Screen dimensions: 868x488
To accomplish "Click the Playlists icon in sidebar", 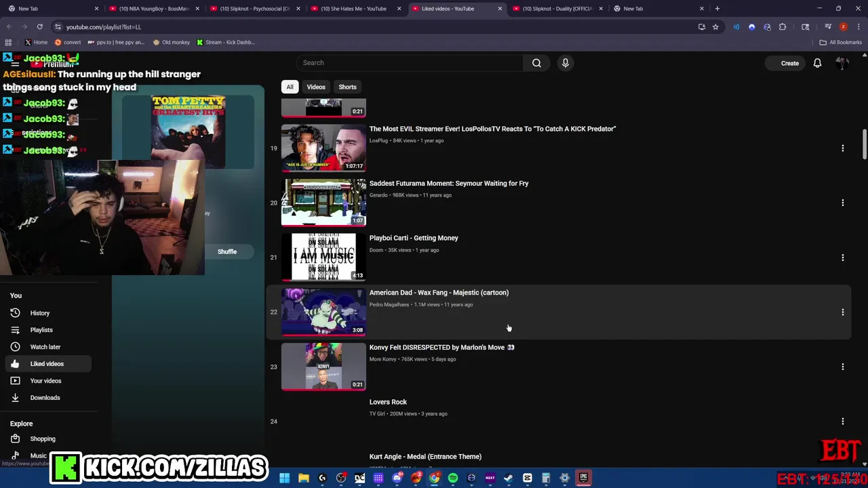I will (15, 330).
